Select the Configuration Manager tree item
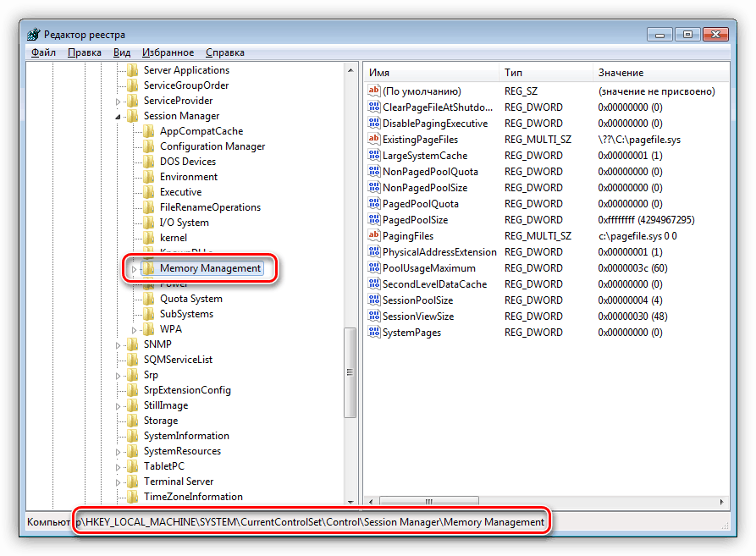The image size is (756, 556). click(x=212, y=146)
